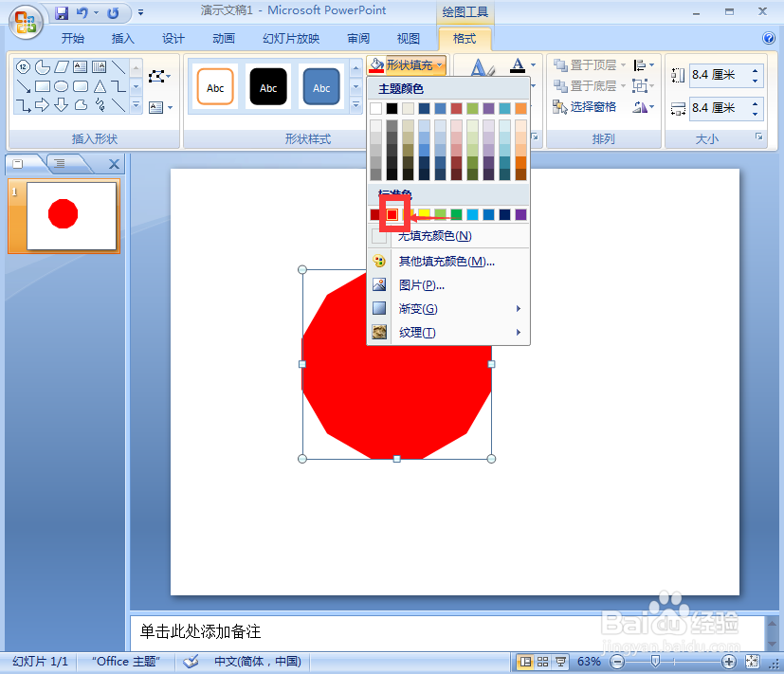Undo the last action

[x=82, y=12]
